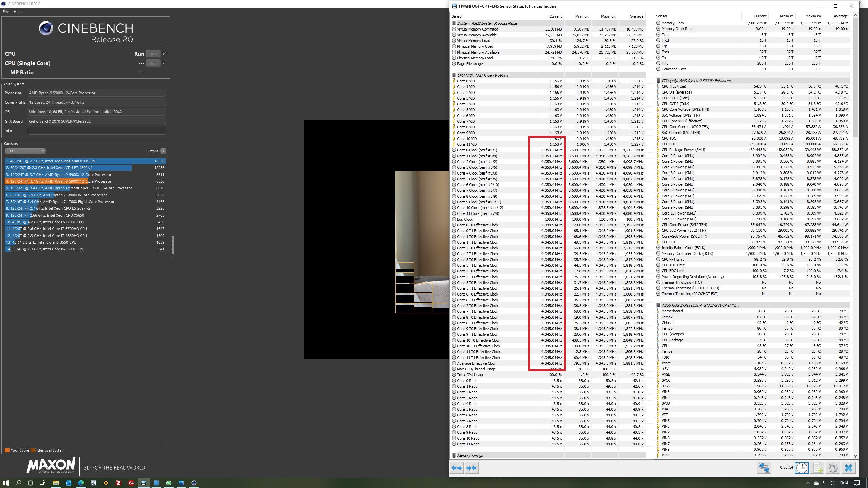Image resolution: width=868 pixels, height=488 pixels.
Task: Open WhatsApp from the taskbar
Action: click(169, 483)
